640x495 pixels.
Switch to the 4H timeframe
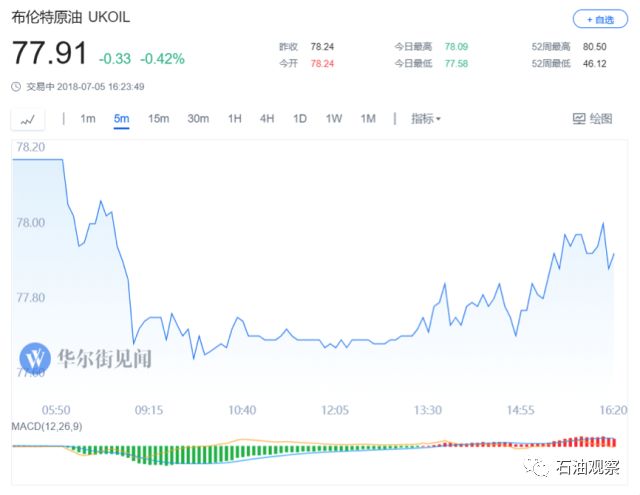267,119
